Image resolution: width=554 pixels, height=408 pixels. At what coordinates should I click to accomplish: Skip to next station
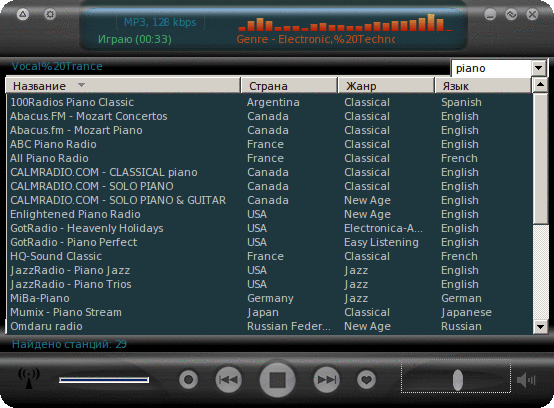point(326,380)
